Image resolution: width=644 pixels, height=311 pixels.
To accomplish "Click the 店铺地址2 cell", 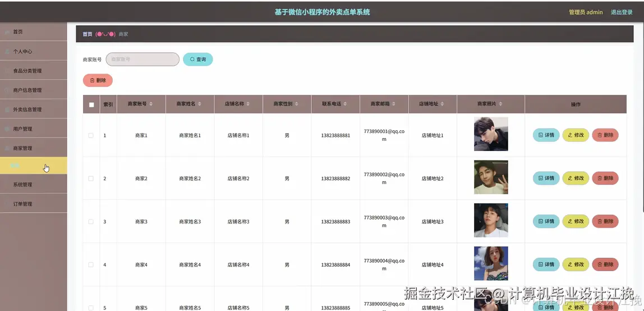I will (433, 179).
